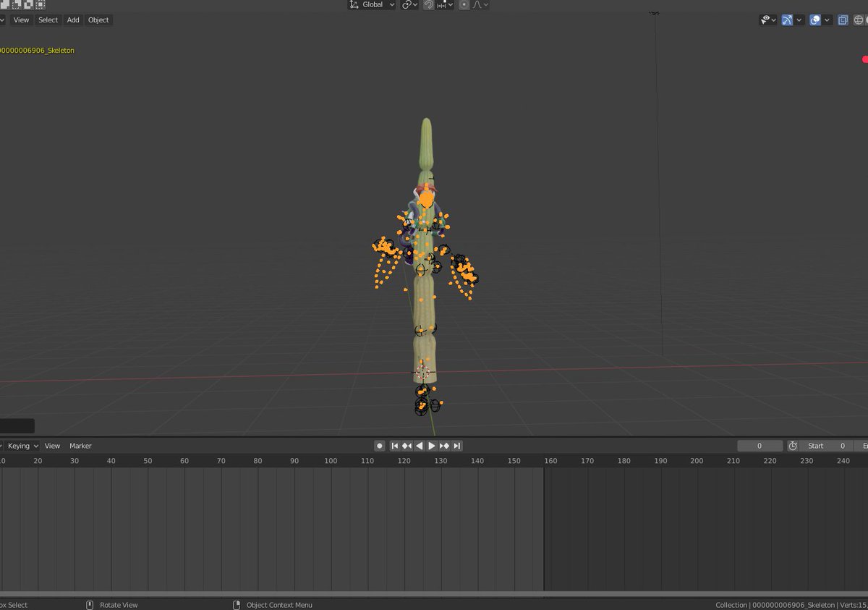
Task: Click the auto keying record button
Action: (x=379, y=446)
